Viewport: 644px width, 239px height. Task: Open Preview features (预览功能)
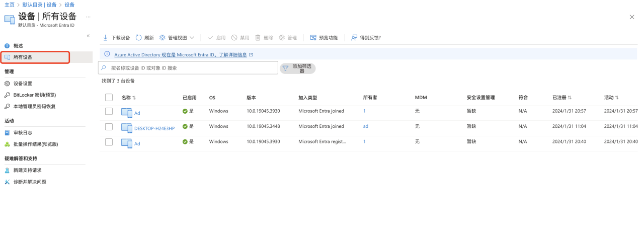click(x=324, y=38)
